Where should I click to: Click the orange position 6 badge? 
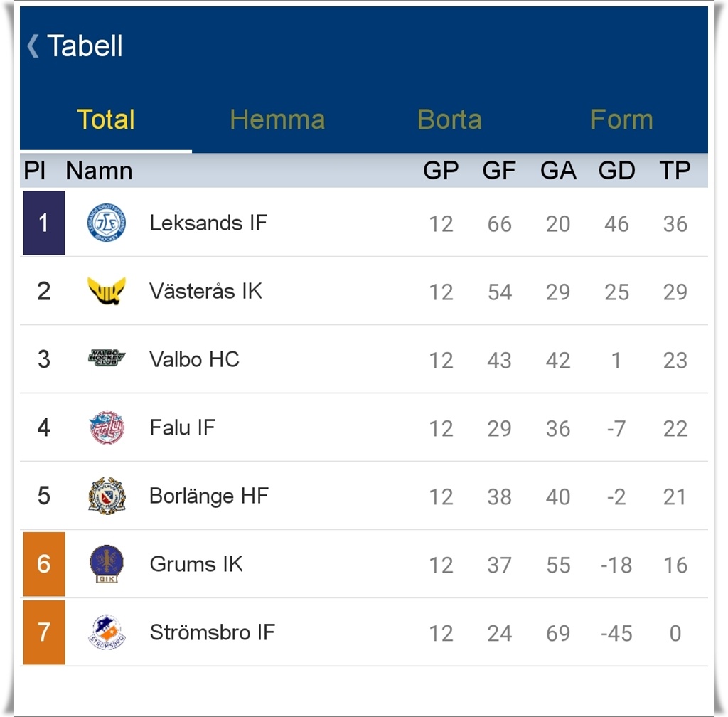coord(44,564)
